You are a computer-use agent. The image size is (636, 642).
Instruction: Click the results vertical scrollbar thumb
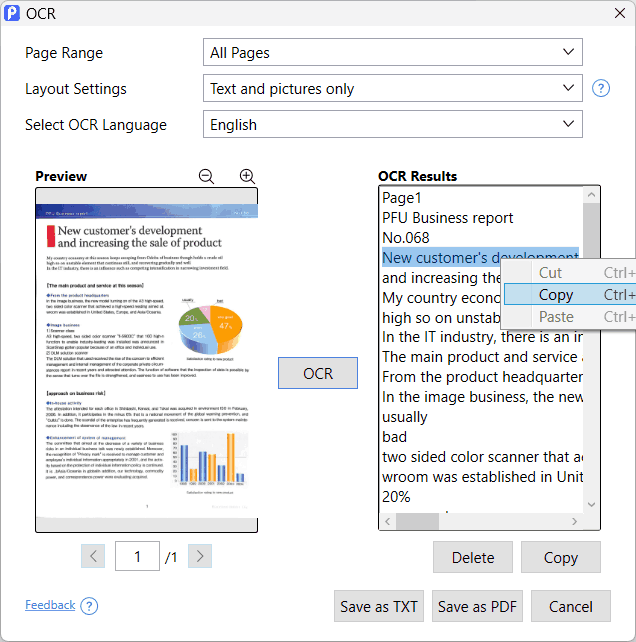(x=591, y=231)
